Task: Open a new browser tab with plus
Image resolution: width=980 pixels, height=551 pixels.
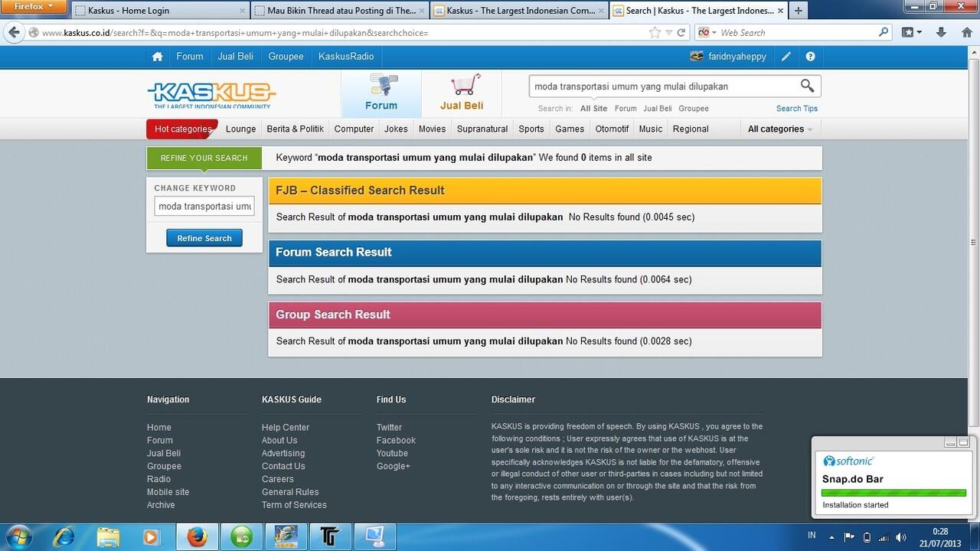Action: (x=798, y=11)
